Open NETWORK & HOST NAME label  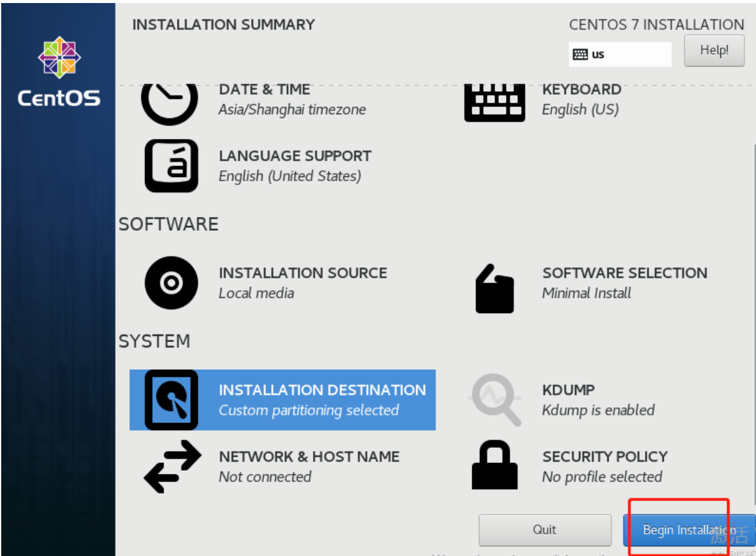click(x=309, y=457)
